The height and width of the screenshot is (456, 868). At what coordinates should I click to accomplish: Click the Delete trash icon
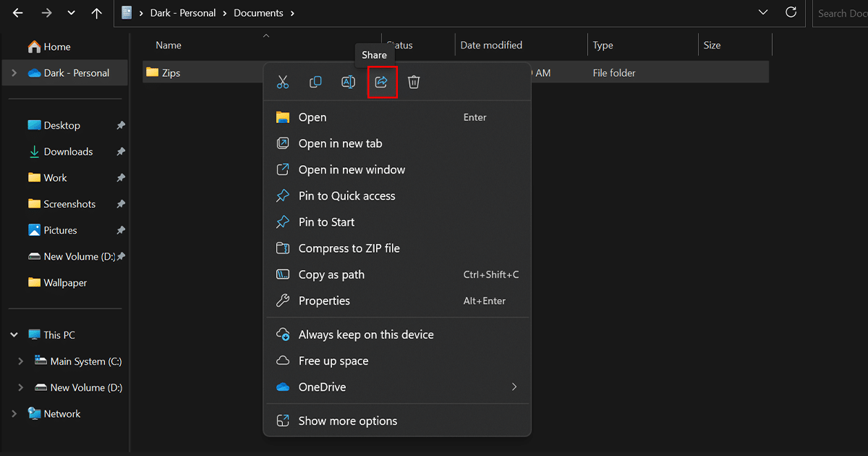coord(414,83)
